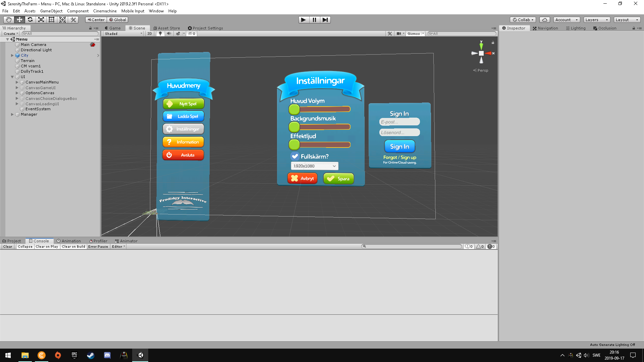Open the cloud Services button
The image size is (644, 362).
pos(545,20)
